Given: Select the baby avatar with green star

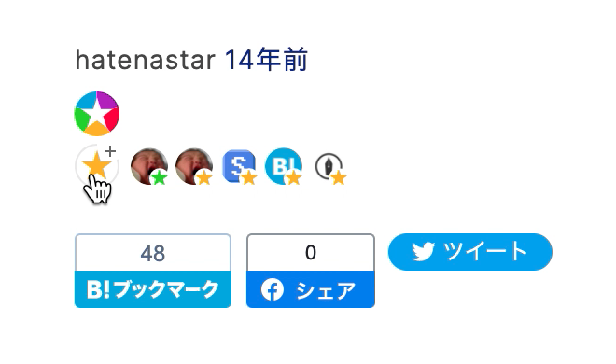Looking at the screenshot, I should (x=149, y=166).
